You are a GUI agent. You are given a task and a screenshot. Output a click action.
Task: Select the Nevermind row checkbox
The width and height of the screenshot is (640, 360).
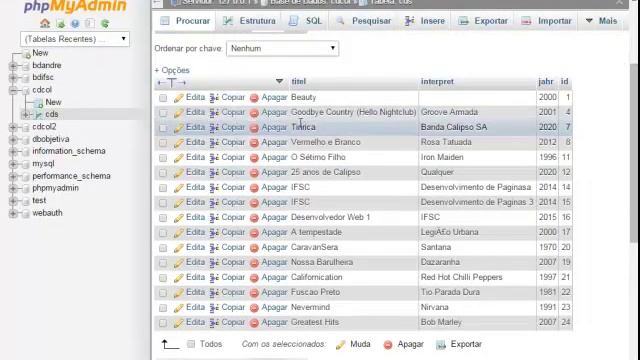163,308
